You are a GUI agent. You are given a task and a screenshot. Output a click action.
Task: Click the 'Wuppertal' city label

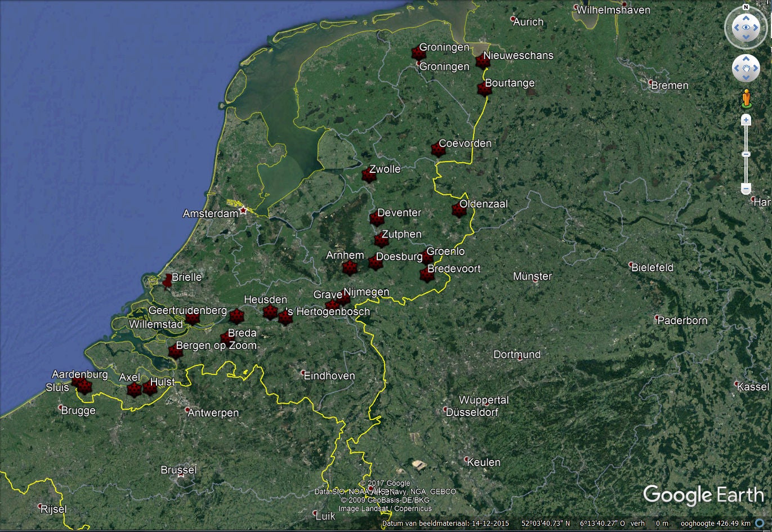(x=484, y=400)
